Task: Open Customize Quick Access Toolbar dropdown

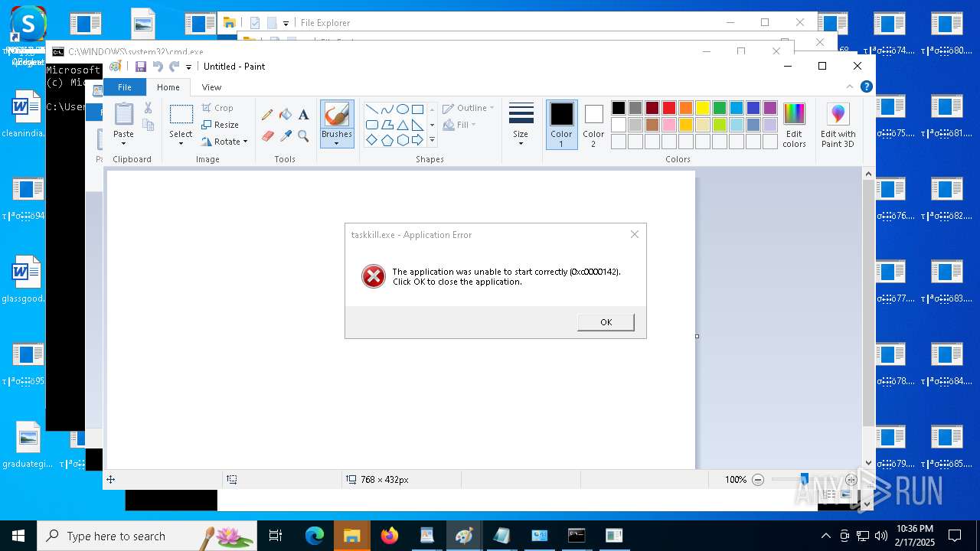Action: (x=189, y=67)
